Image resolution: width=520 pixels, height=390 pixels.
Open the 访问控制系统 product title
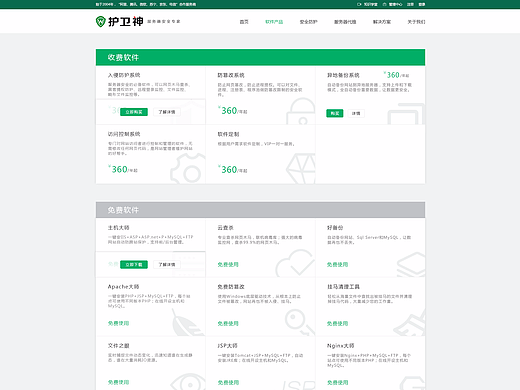(124, 134)
